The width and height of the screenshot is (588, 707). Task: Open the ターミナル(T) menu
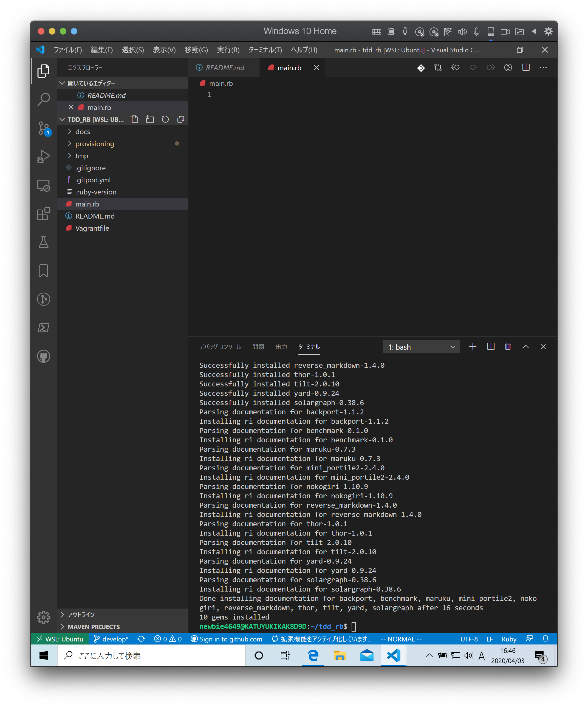tap(265, 50)
